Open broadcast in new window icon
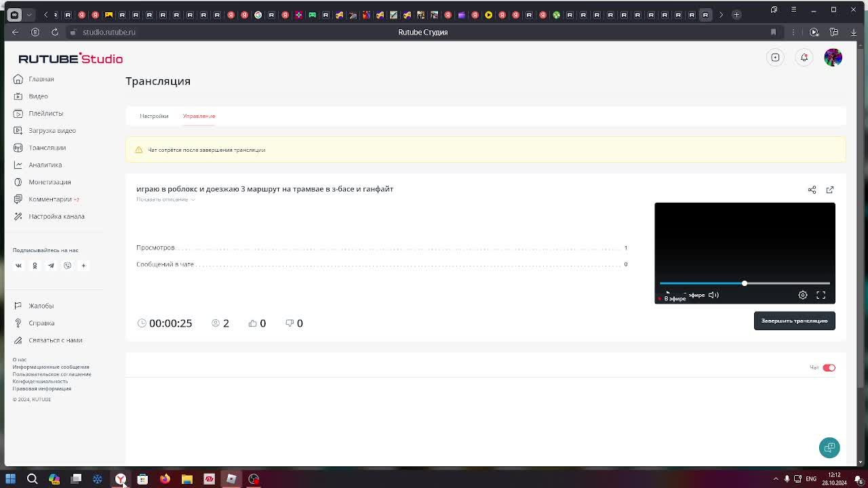Screen dimensions: 868x488 [830, 190]
